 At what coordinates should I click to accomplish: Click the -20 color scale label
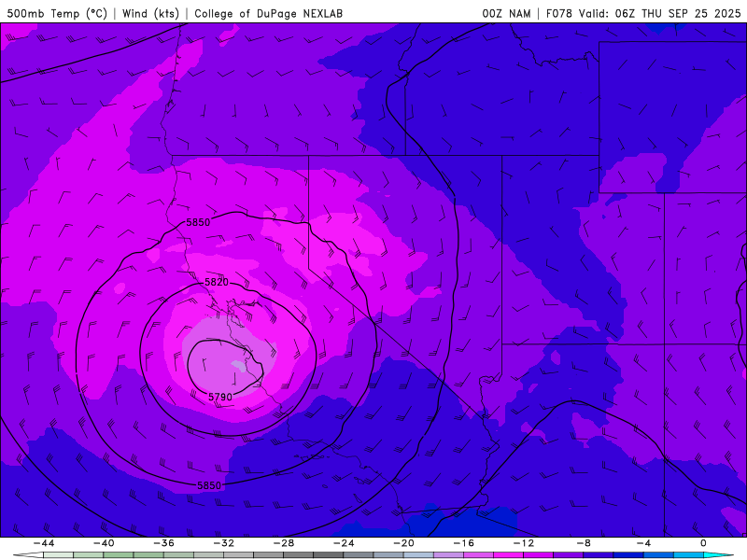pos(403,543)
